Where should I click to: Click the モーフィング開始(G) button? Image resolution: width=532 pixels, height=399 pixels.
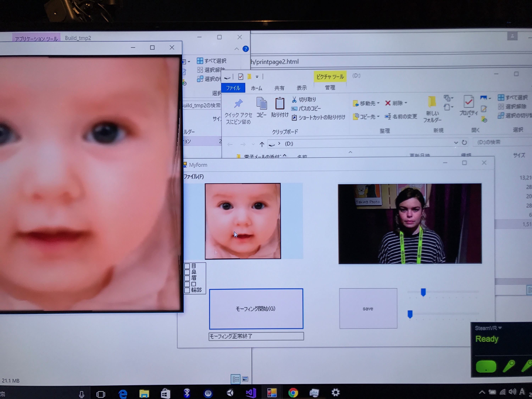tap(256, 309)
